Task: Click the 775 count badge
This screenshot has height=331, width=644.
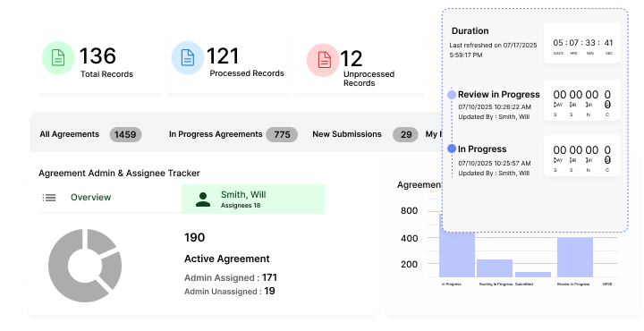Action: tap(282, 135)
